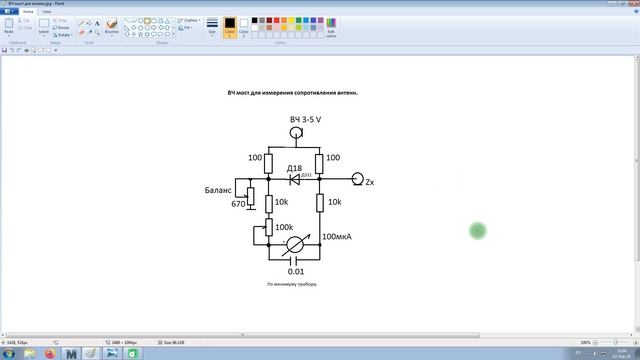Viewport: 640px width, 360px height.
Task: Click the zoom out minus button
Action: [x=595, y=342]
